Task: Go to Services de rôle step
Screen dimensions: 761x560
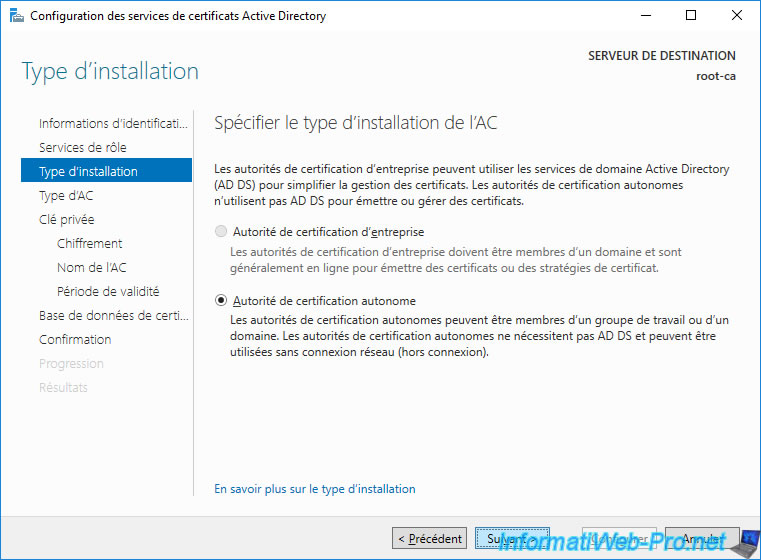Action: click(83, 147)
